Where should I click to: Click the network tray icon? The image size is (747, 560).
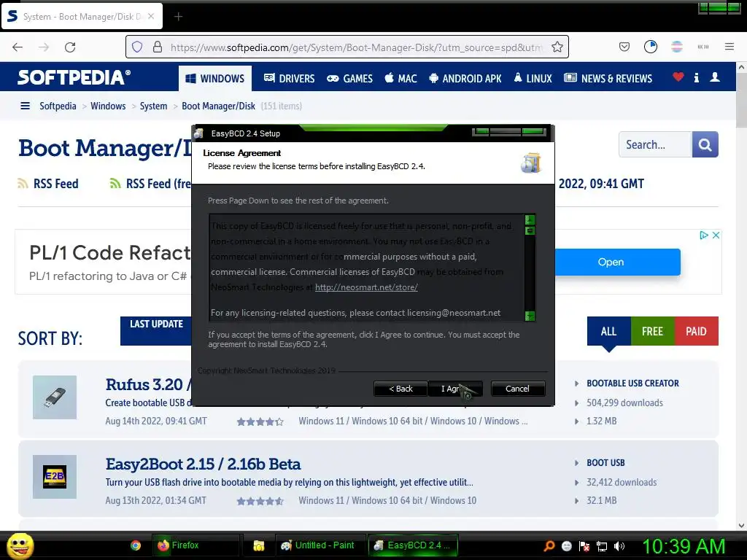[x=602, y=546]
